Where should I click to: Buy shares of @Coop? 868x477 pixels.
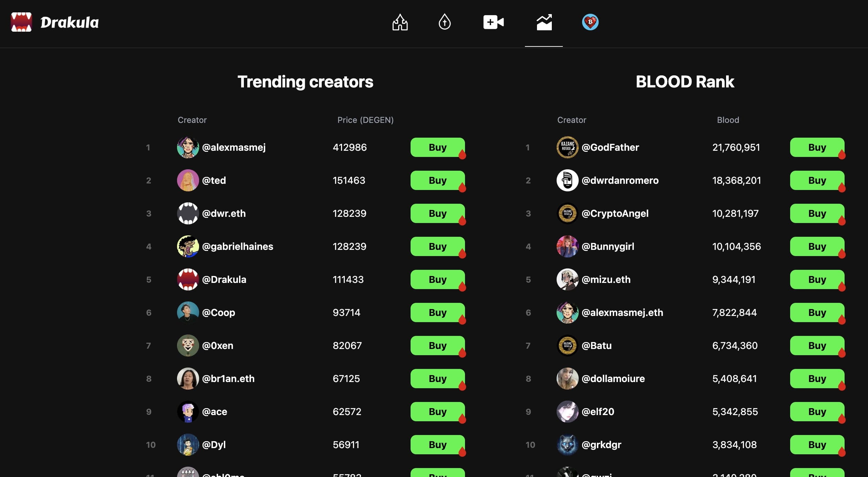437,312
